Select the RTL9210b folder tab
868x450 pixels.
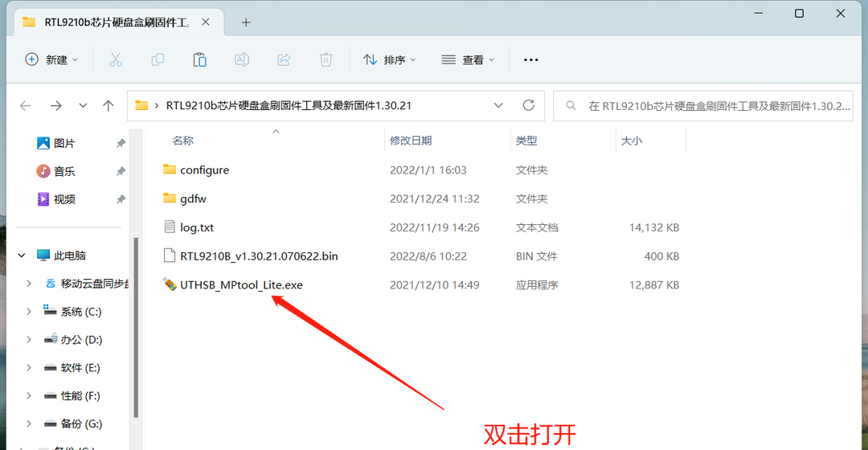tap(116, 22)
